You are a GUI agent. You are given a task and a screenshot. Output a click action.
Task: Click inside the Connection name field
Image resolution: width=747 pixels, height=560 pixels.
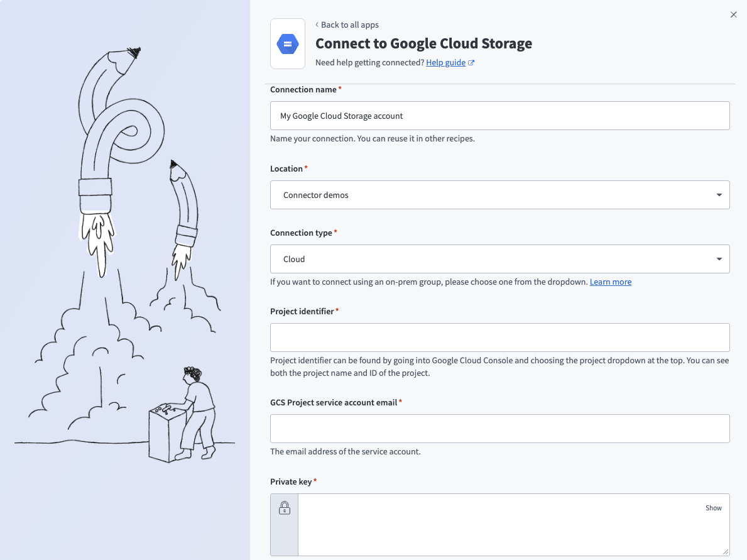click(x=499, y=116)
